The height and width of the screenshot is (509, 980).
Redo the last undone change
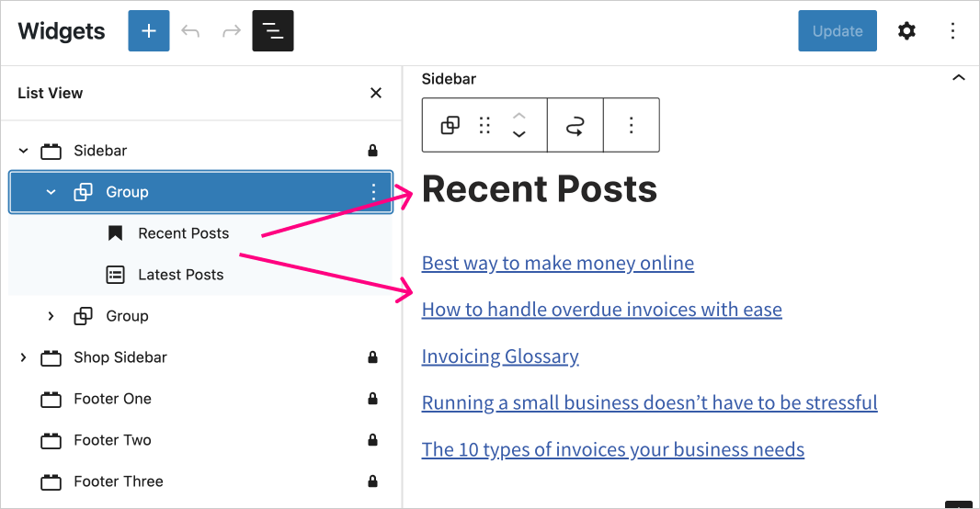click(x=232, y=30)
